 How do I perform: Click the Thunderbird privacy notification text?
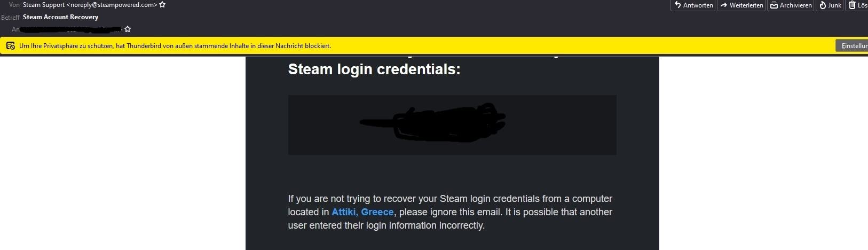[x=175, y=46]
